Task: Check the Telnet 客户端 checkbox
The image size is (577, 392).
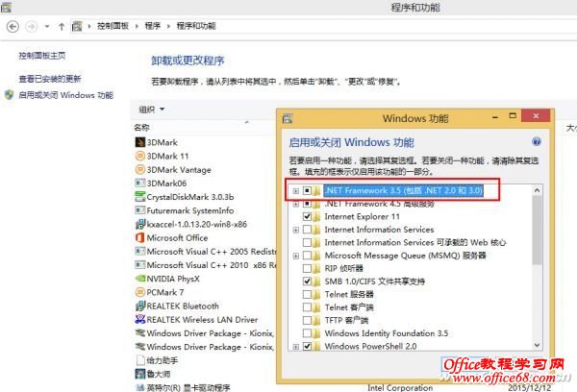Action: pyautogui.click(x=307, y=307)
